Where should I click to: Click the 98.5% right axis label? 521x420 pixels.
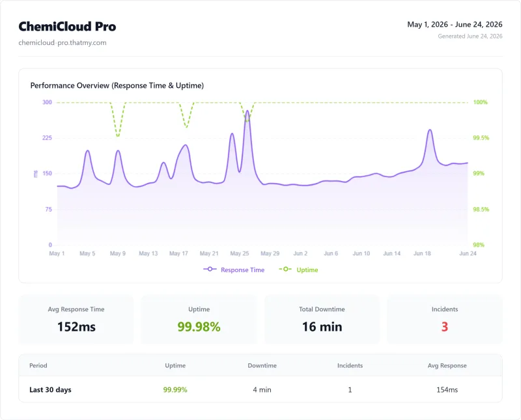(481, 209)
